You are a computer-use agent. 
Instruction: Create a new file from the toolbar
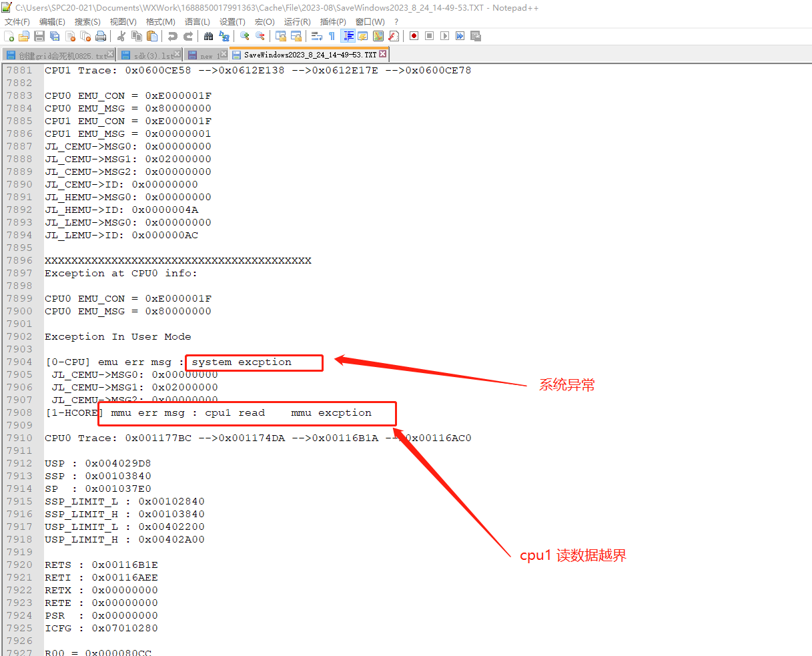[x=9, y=36]
